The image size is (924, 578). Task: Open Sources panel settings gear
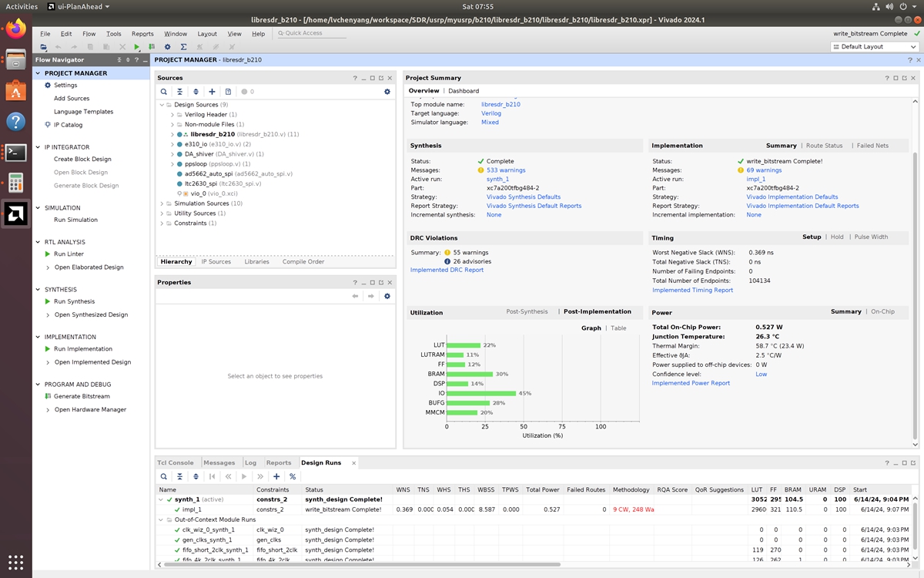coord(387,92)
